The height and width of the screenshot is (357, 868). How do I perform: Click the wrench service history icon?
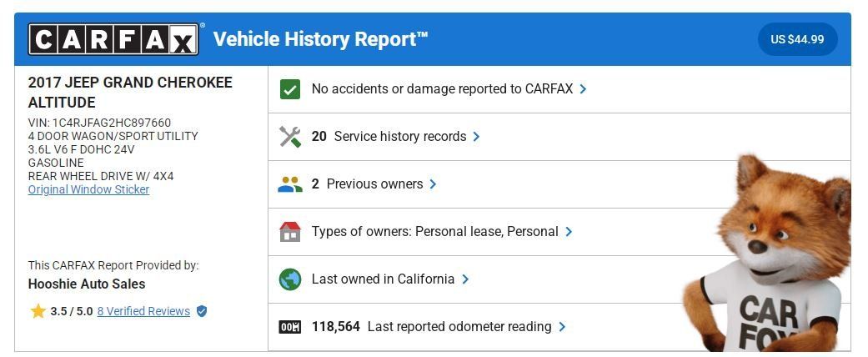(x=290, y=137)
